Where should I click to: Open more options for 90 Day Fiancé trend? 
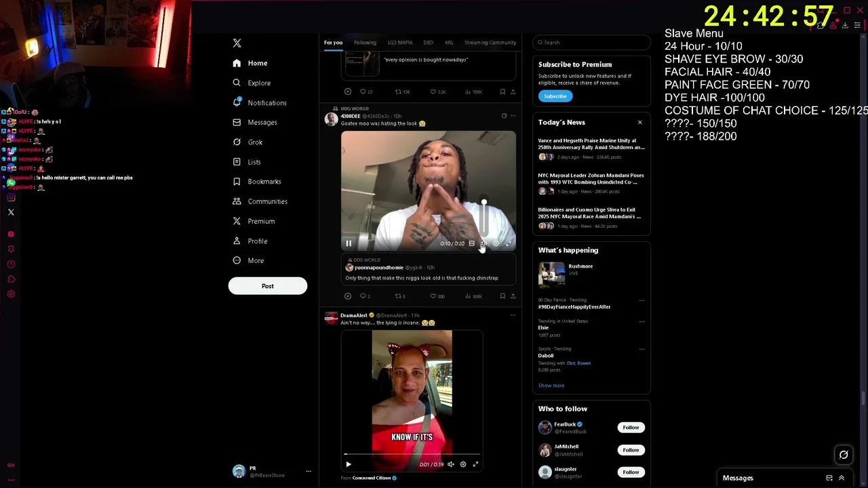tap(642, 300)
